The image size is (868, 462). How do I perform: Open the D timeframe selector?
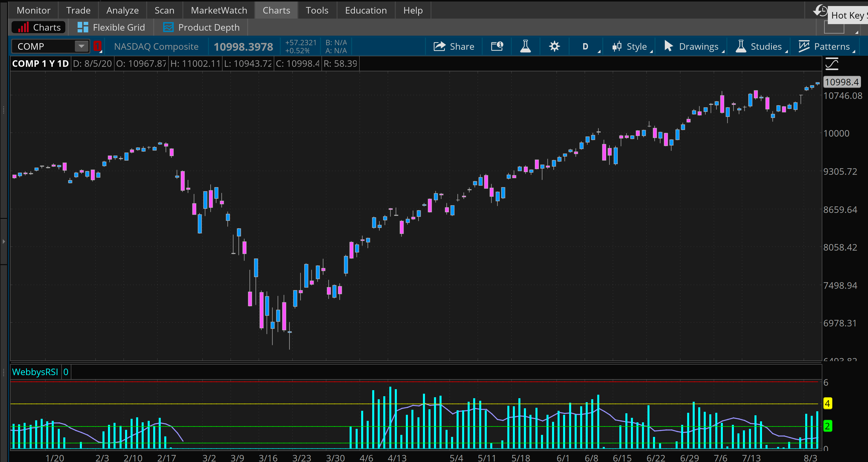(x=586, y=46)
